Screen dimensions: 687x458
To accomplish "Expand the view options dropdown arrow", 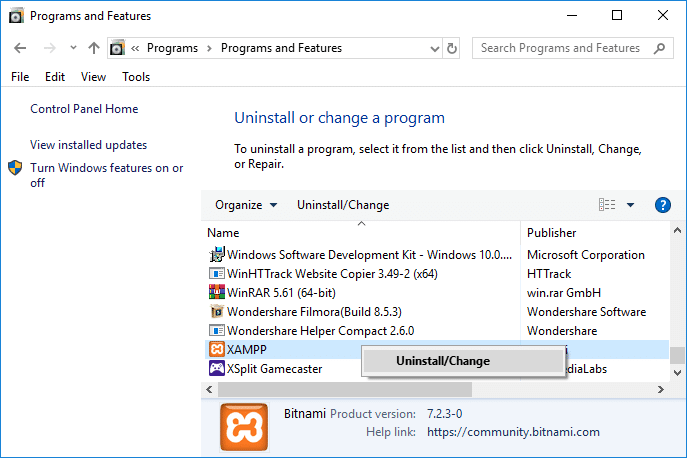I will 631,205.
